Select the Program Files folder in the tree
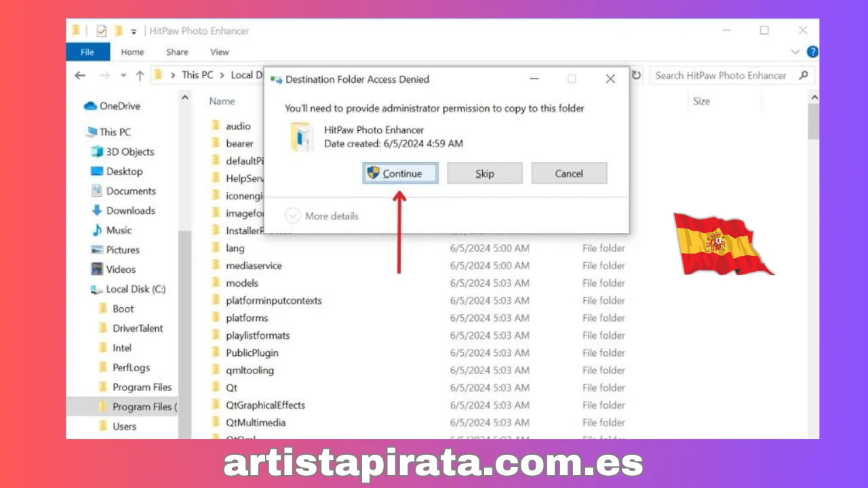This screenshot has height=488, width=868. (x=135, y=388)
